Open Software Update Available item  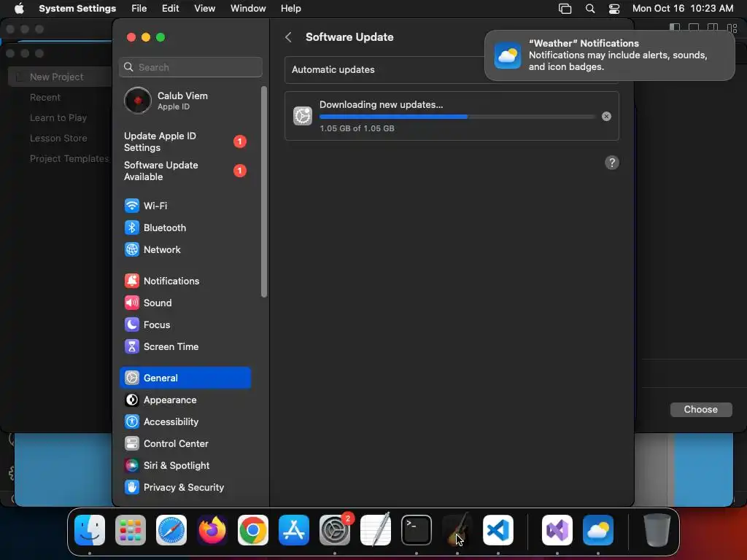coord(185,171)
